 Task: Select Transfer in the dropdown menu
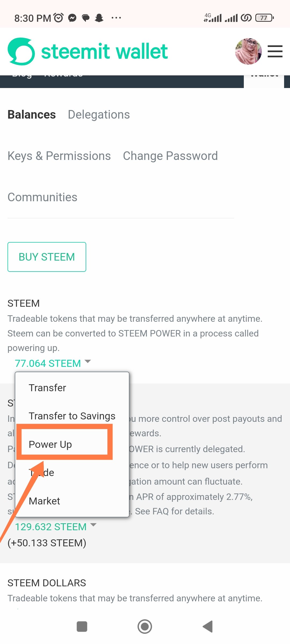click(x=47, y=388)
